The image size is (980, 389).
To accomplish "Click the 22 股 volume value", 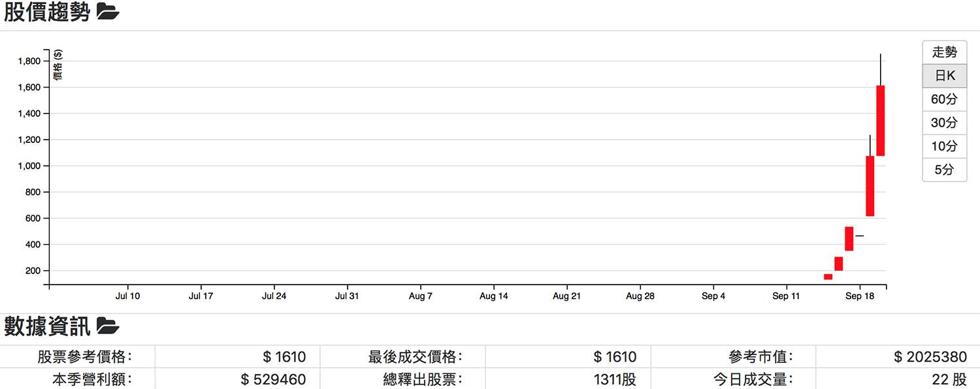I will pyautogui.click(x=949, y=379).
